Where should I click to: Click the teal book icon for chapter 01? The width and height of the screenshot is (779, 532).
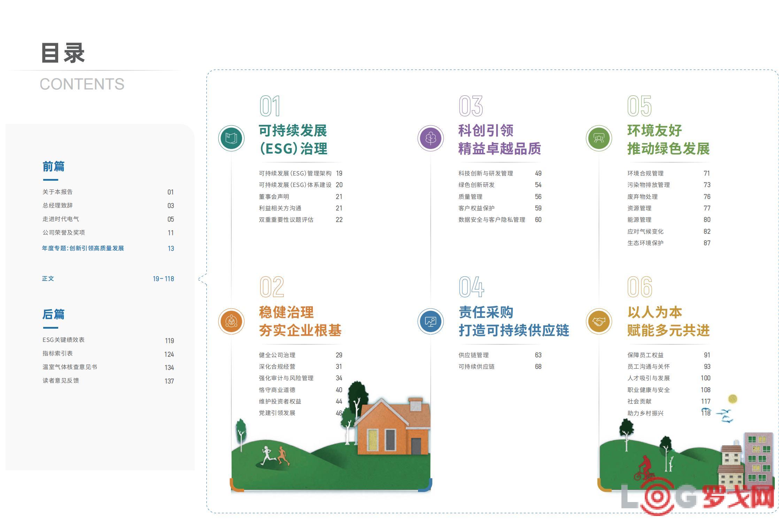231,138
